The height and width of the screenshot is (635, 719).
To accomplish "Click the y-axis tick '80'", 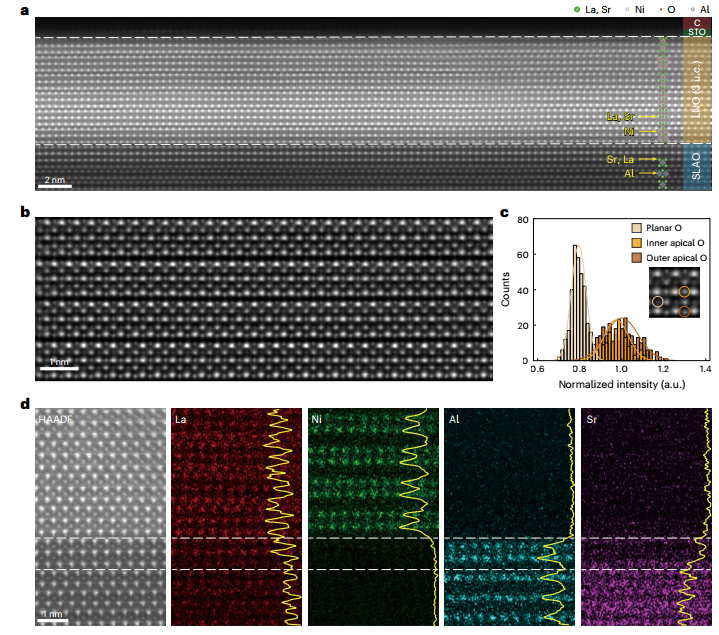I will point(523,220).
